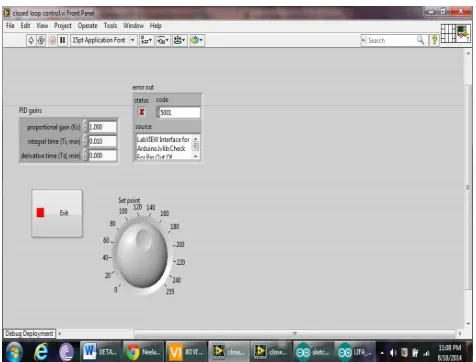Image resolution: width=476 pixels, height=362 pixels.
Task: Open the Tools menu
Action: pyautogui.click(x=110, y=26)
